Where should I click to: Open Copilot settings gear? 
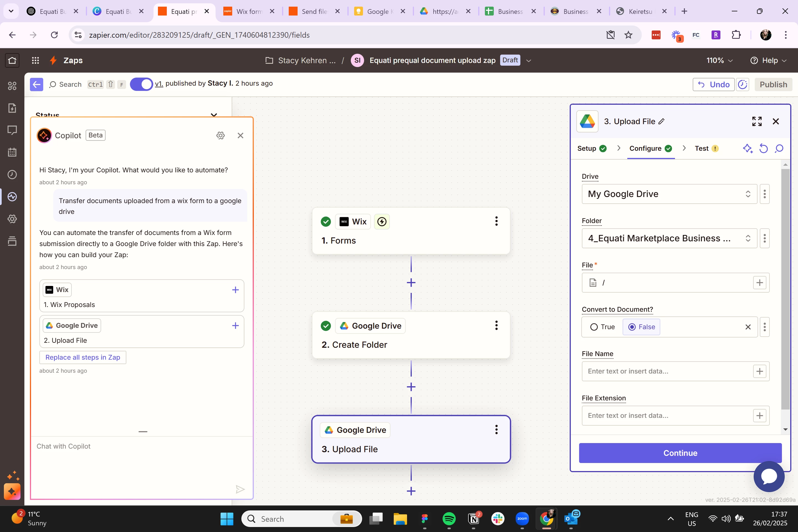coord(221,135)
